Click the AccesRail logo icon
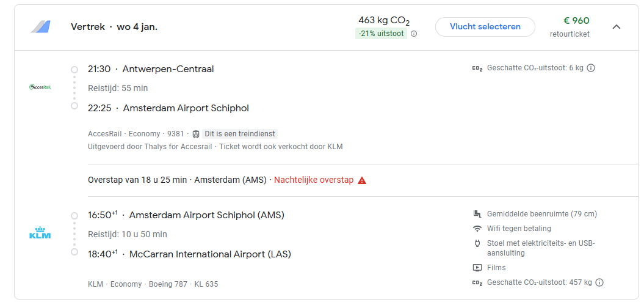The height and width of the screenshot is (302, 644). click(x=40, y=87)
